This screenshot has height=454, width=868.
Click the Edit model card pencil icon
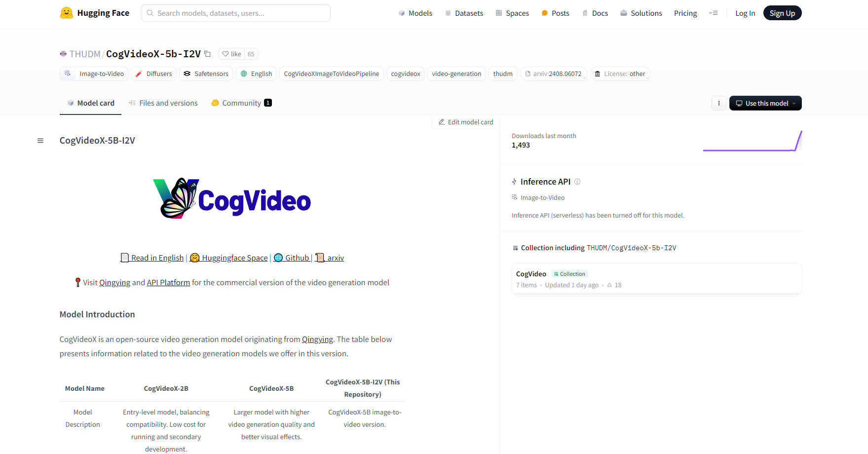pyautogui.click(x=442, y=121)
